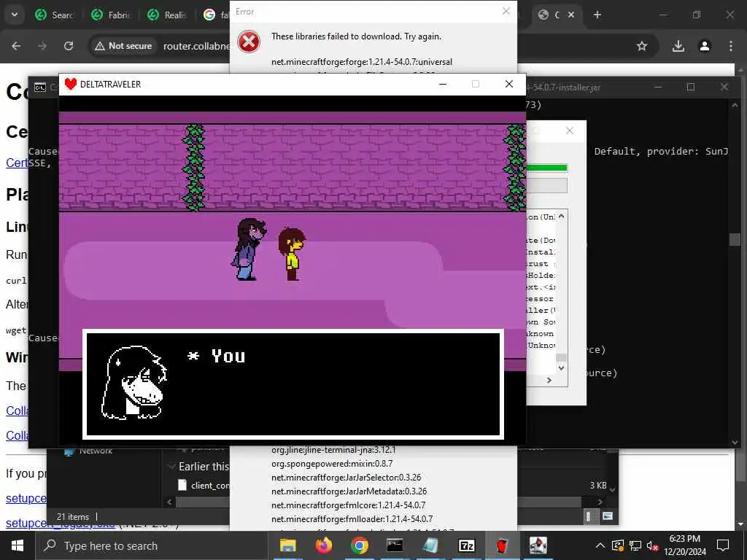Click the muted volume tray icon
Viewport: 747px width, 560px height.
click(652, 545)
